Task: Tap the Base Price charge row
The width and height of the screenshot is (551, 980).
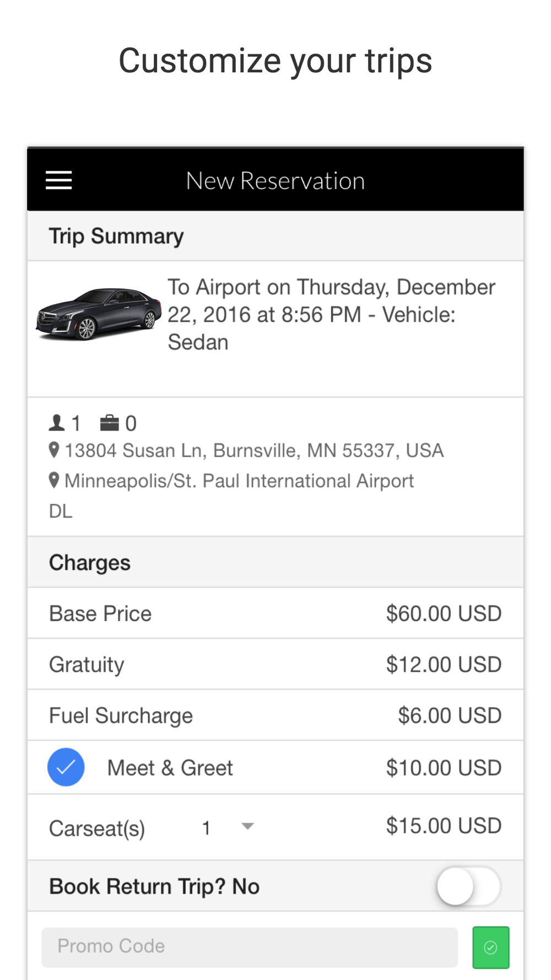Action: tap(275, 613)
